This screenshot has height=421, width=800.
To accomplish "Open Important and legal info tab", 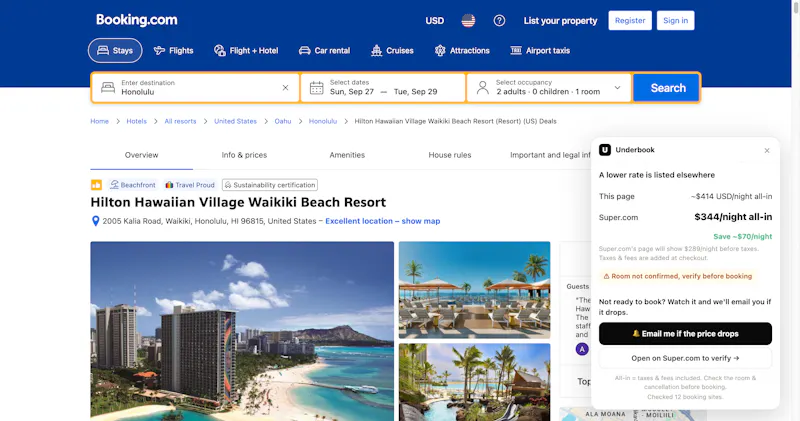I will [x=550, y=155].
